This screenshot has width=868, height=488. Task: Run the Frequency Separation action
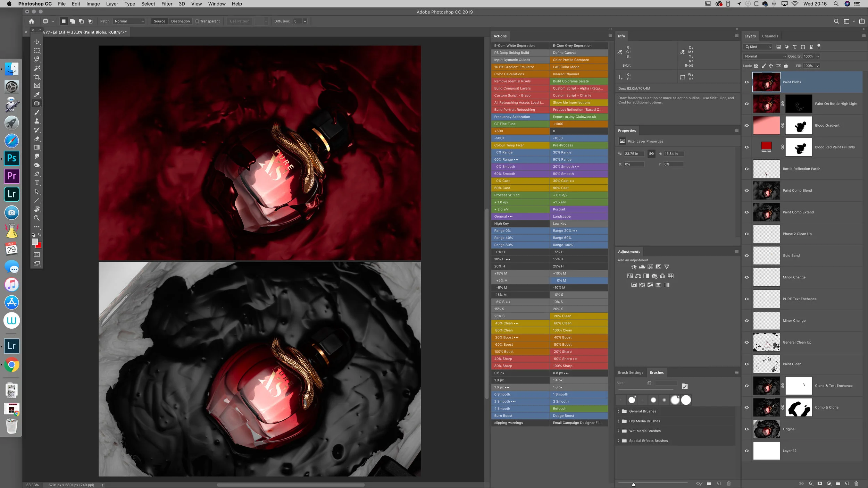tap(520, 117)
